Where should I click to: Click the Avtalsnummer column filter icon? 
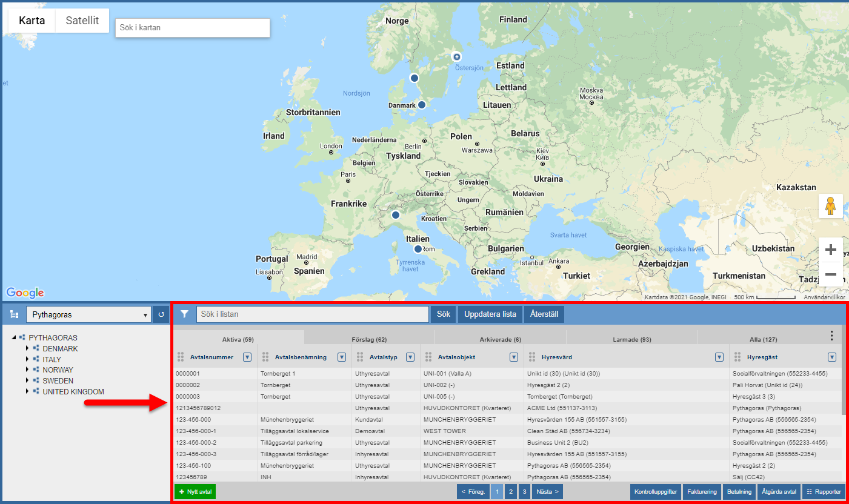247,357
